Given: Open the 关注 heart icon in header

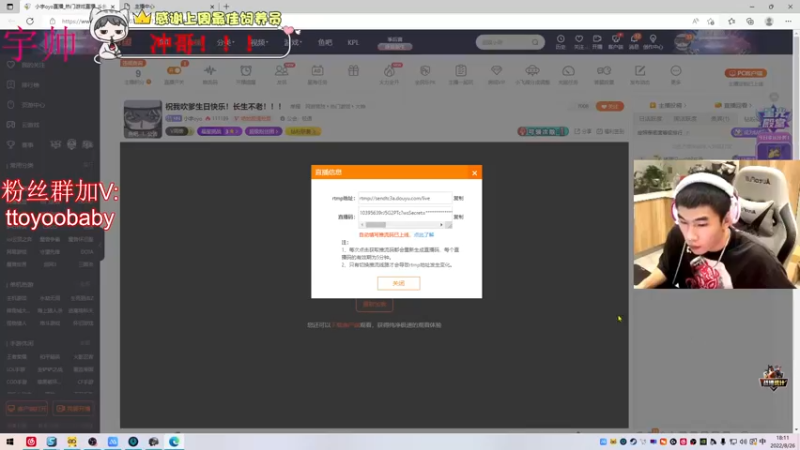Looking at the screenshot, I should tap(579, 42).
